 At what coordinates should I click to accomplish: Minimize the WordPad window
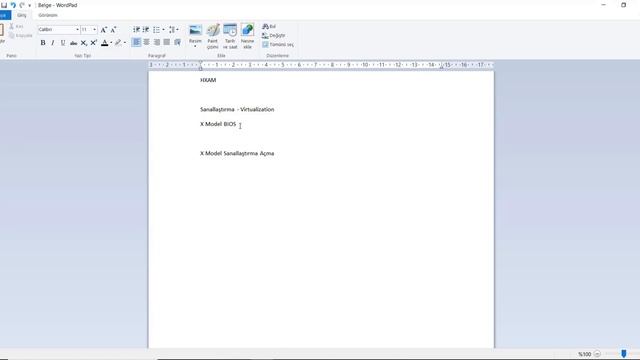point(604,5)
